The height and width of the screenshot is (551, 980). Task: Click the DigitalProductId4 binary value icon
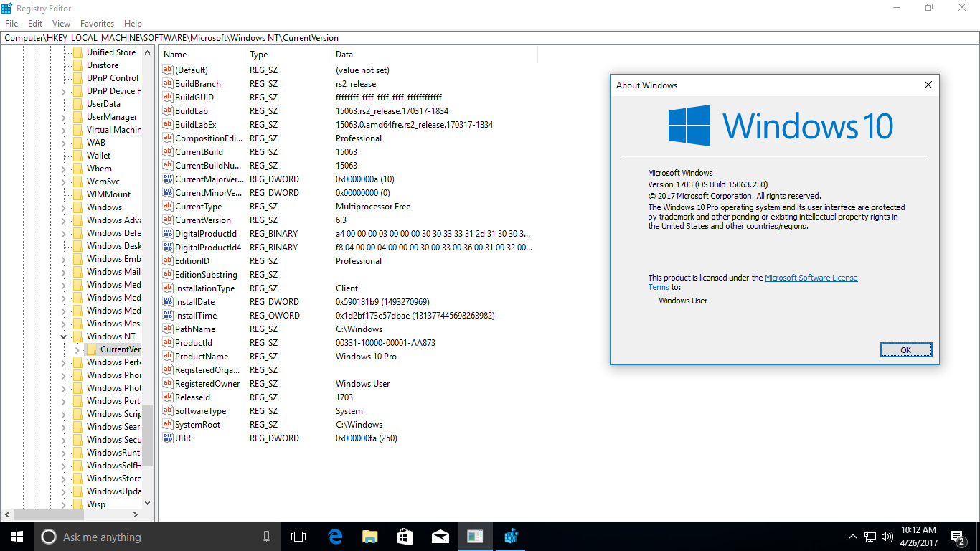point(168,248)
